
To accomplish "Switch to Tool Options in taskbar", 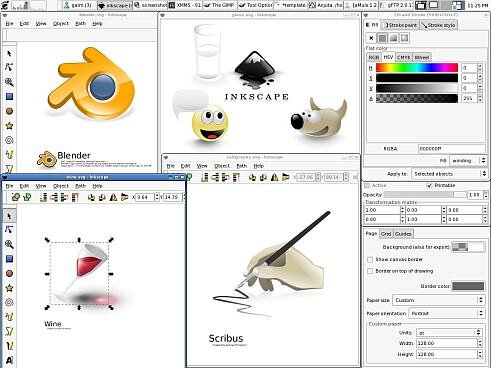I will 256,5.
